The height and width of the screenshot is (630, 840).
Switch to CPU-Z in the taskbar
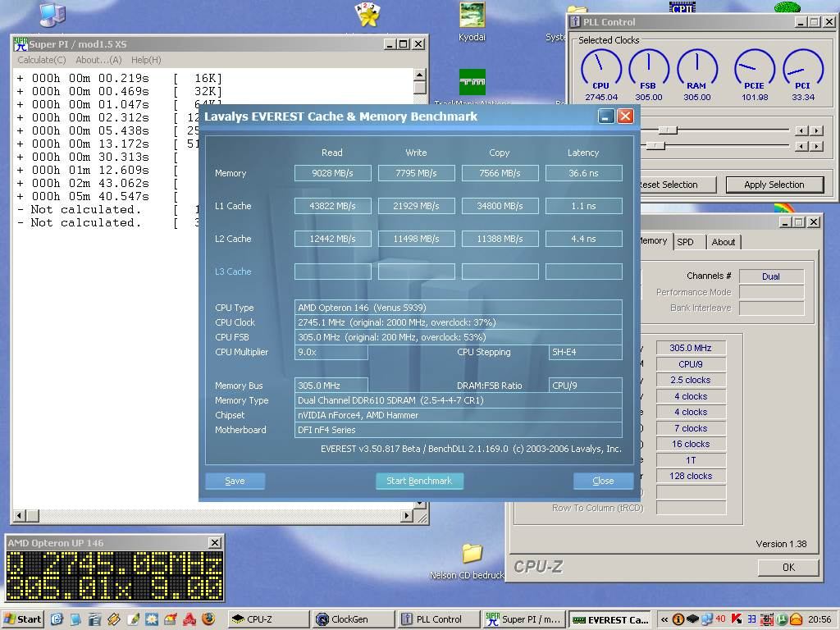pyautogui.click(x=268, y=619)
